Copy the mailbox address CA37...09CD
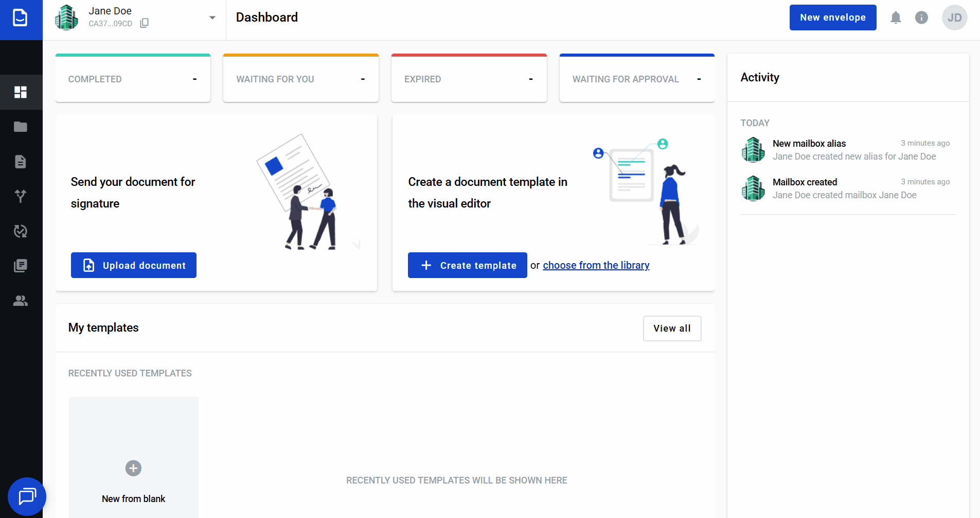This screenshot has width=980, height=518. [145, 23]
